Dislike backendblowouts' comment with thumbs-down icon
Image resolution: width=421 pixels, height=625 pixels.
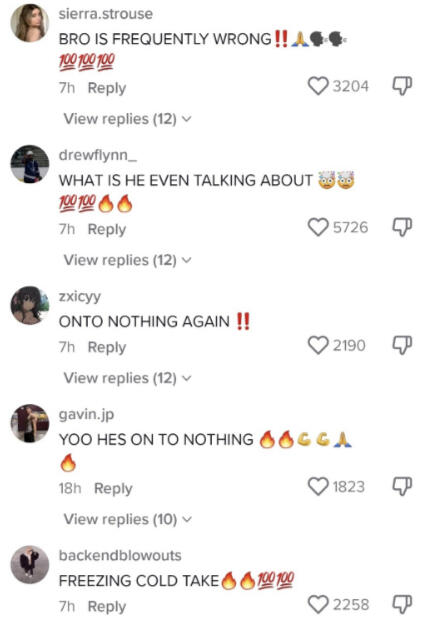coord(402,605)
